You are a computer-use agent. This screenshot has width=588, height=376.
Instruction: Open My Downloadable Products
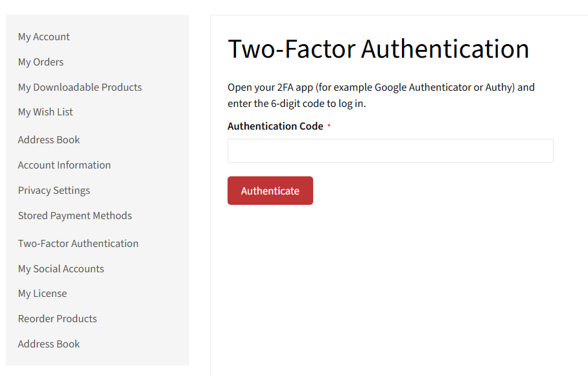[80, 88]
